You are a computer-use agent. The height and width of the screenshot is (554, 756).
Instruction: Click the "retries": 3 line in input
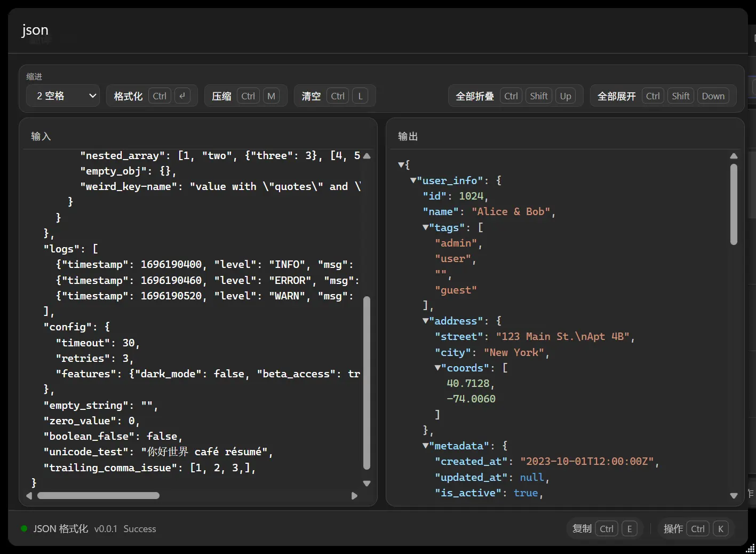point(94,359)
